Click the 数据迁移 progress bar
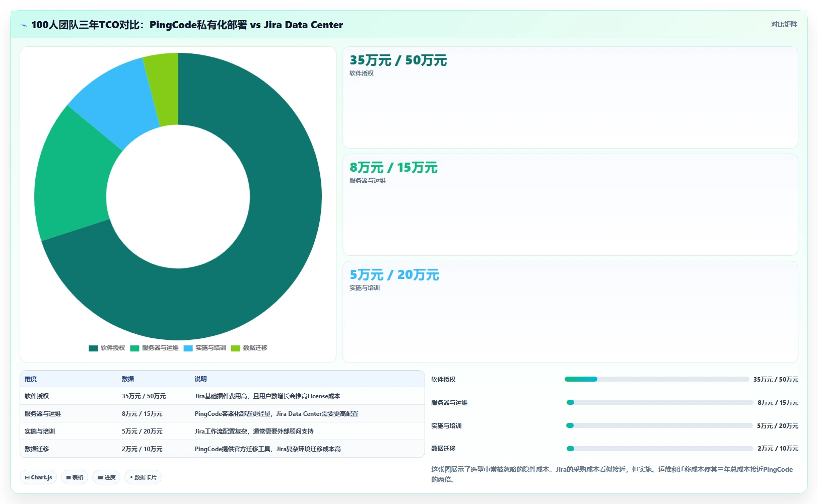 [660, 449]
